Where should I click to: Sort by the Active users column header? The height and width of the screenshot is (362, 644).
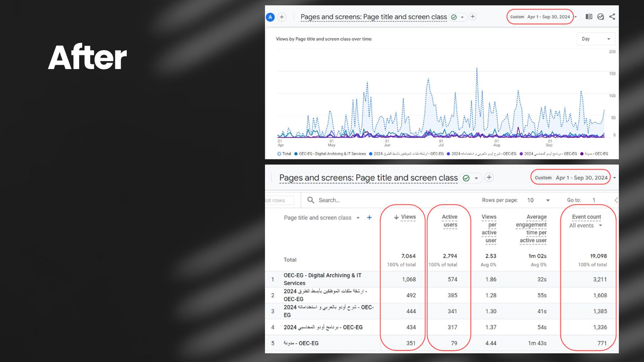pyautogui.click(x=449, y=221)
